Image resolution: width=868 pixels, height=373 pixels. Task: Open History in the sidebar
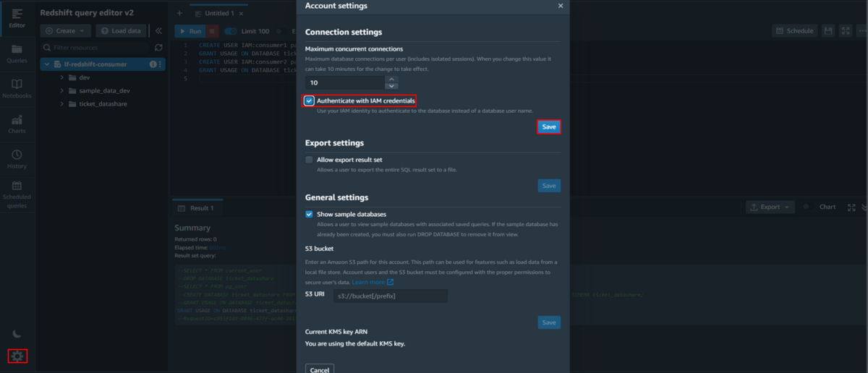(x=17, y=158)
